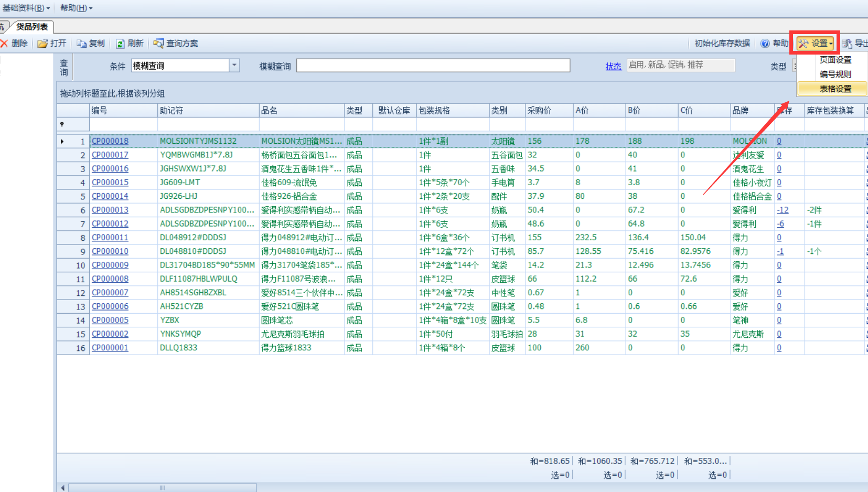
Task: Sort by the 类别 column header
Action: 507,111
